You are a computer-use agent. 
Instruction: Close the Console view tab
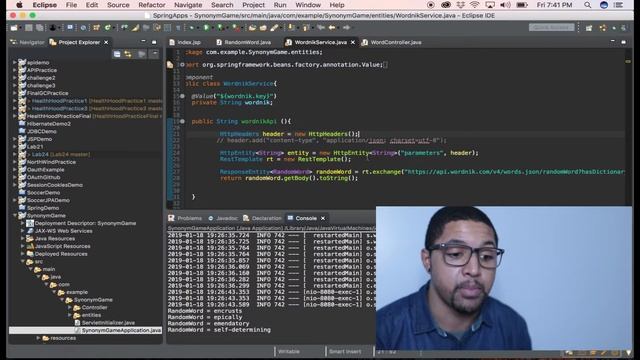click(x=323, y=218)
